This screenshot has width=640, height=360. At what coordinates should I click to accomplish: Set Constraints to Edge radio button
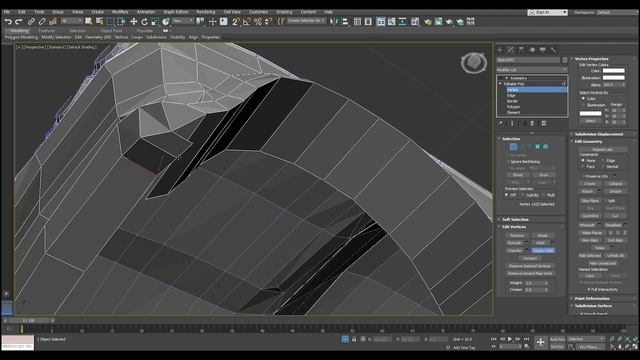(x=603, y=160)
